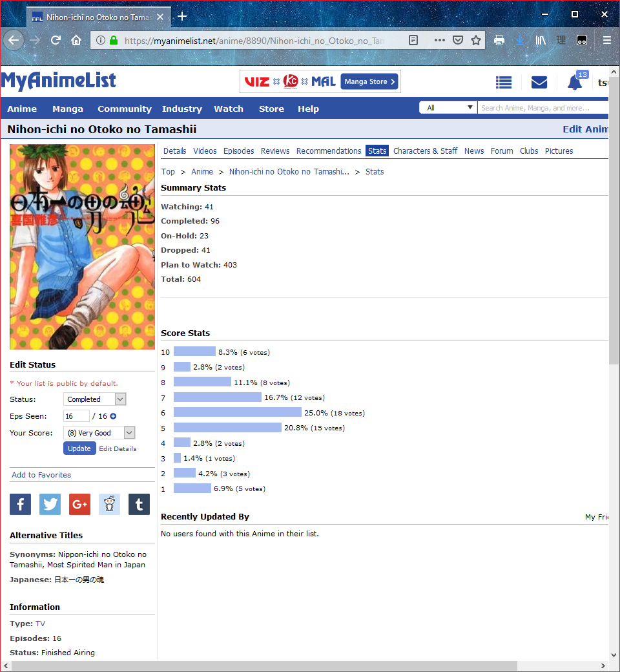The height and width of the screenshot is (672, 620).
Task: Switch to the Videos tab
Action: pos(205,151)
